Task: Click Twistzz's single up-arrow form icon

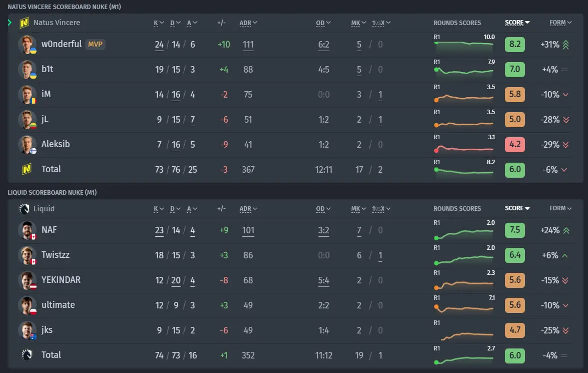Action: [x=565, y=255]
